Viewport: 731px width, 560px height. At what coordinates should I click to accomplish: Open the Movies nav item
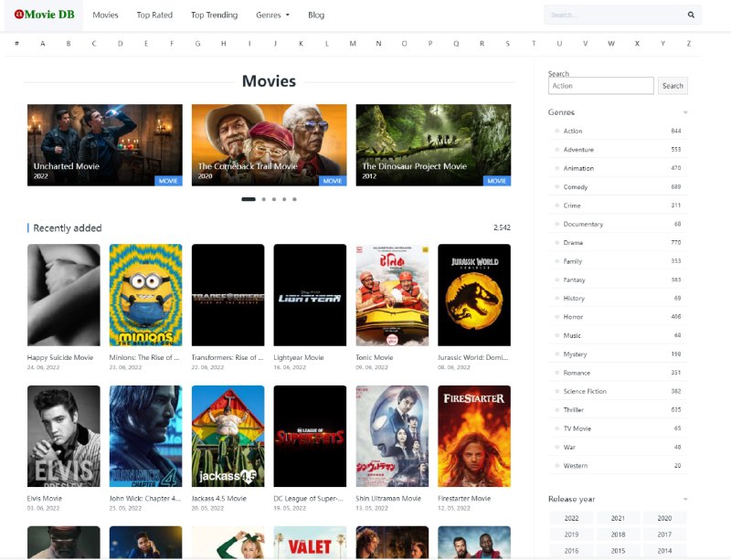click(105, 15)
